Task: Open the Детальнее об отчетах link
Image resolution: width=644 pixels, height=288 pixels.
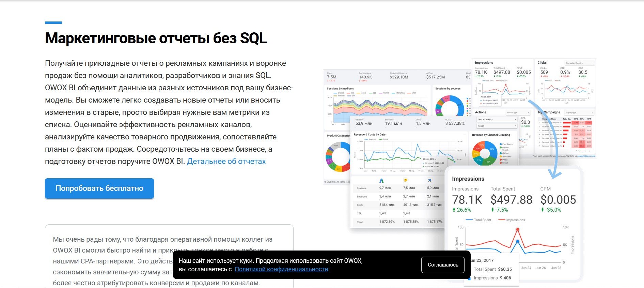Action: click(x=226, y=162)
